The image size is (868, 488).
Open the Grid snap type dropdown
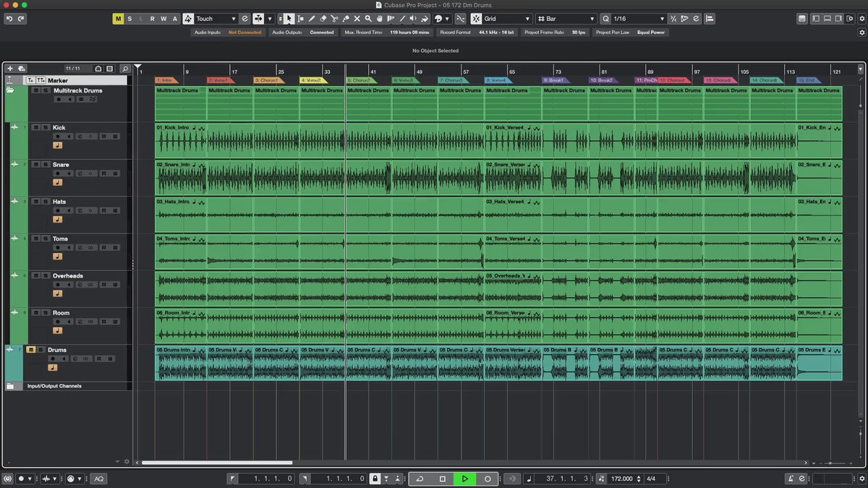point(508,19)
